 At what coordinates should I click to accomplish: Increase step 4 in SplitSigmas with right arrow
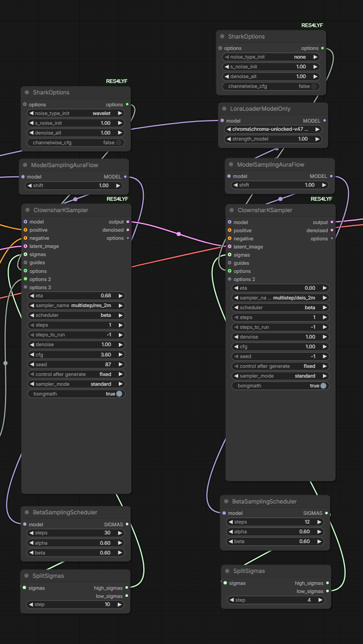pyautogui.click(x=320, y=600)
